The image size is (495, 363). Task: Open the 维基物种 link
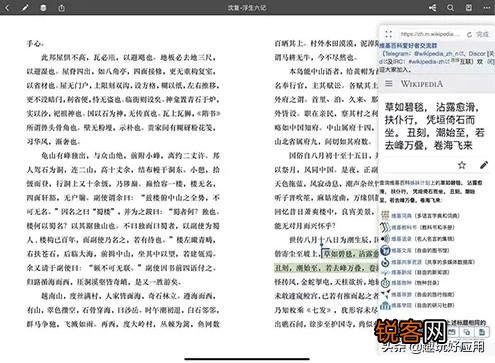pos(401,283)
